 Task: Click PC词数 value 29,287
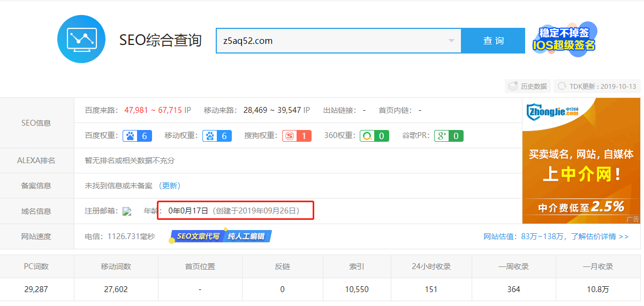[37, 289]
